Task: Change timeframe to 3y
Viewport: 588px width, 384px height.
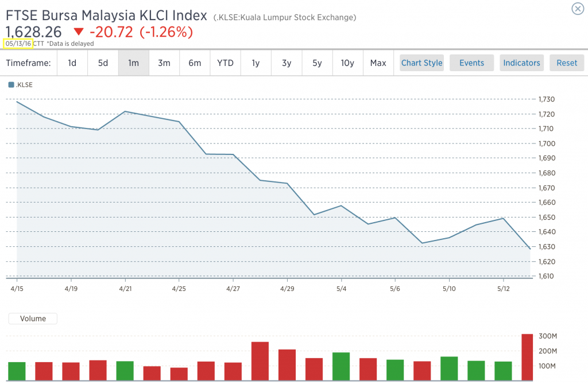Action: tap(287, 63)
